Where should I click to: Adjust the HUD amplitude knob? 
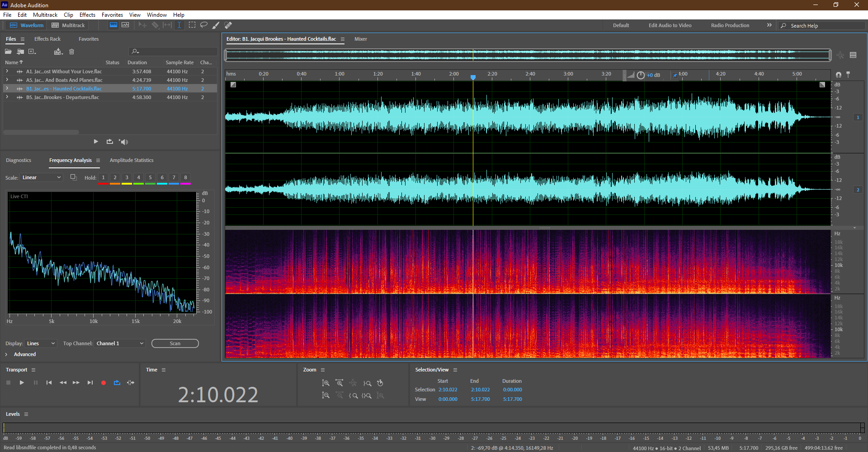tap(641, 75)
